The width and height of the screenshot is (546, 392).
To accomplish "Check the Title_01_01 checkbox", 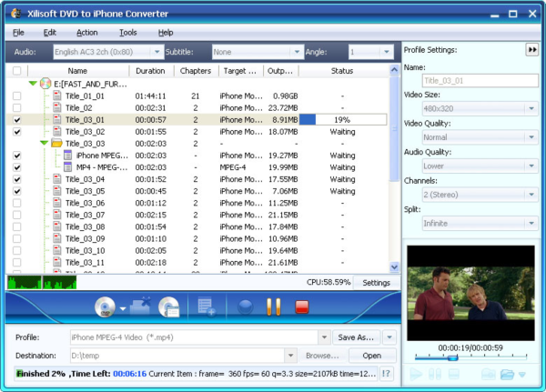I will pyautogui.click(x=17, y=95).
